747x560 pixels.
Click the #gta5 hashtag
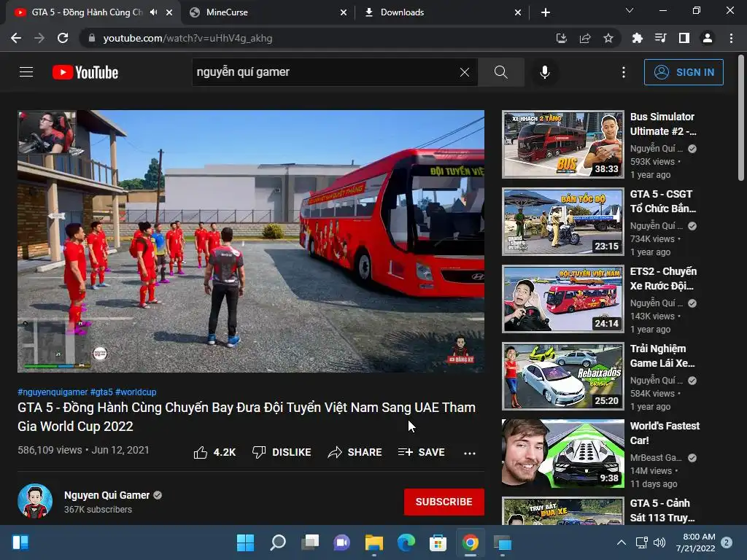(x=101, y=392)
